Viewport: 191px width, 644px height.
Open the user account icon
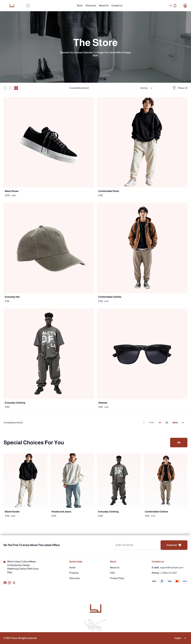(185, 5)
